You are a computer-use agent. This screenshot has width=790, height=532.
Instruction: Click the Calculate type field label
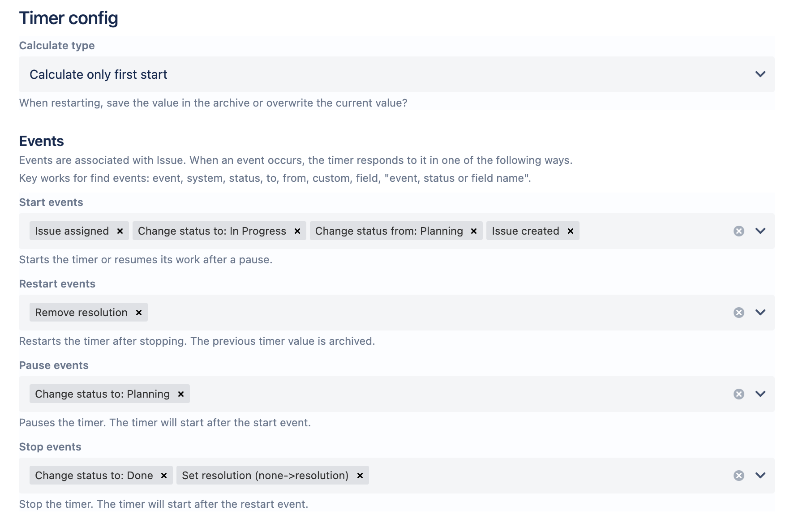tap(57, 46)
